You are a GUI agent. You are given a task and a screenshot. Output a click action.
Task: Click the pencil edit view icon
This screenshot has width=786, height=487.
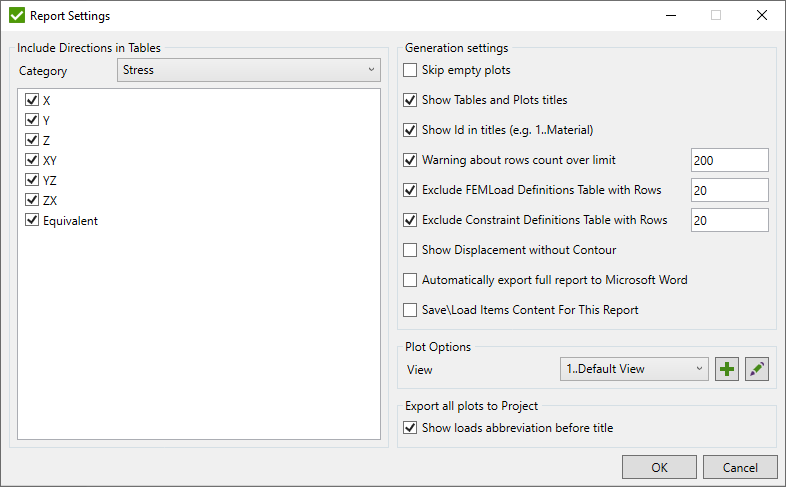(758, 369)
